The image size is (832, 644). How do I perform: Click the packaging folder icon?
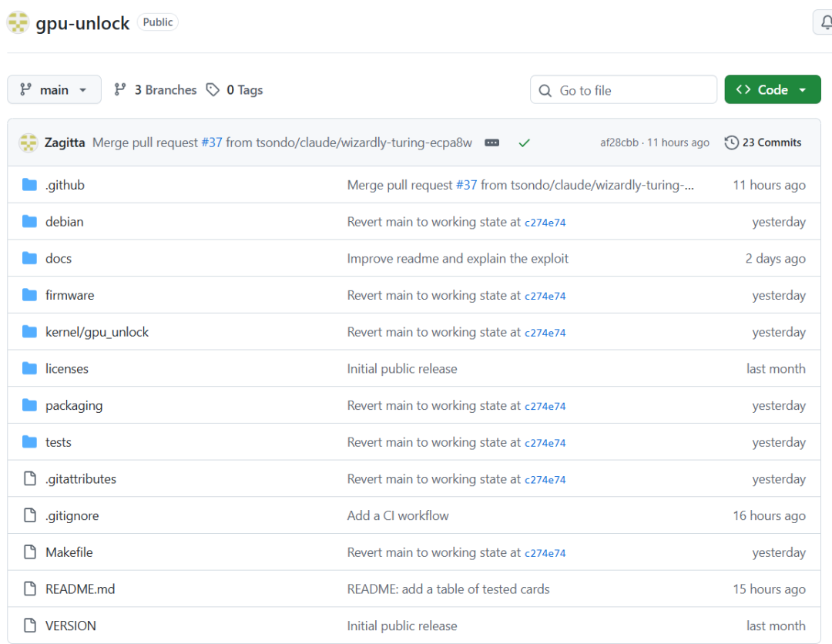pyautogui.click(x=30, y=405)
